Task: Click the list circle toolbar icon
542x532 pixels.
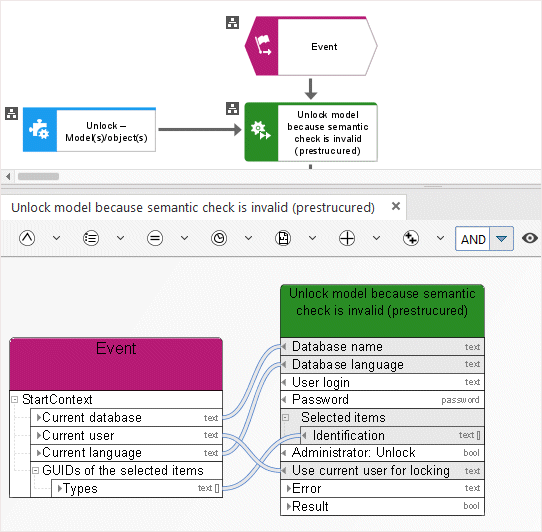Action: tap(91, 238)
